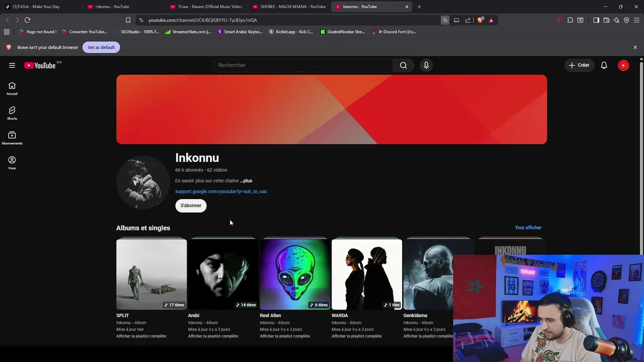
Task: Show complete playlist under Real Alien
Action: tap(285, 336)
